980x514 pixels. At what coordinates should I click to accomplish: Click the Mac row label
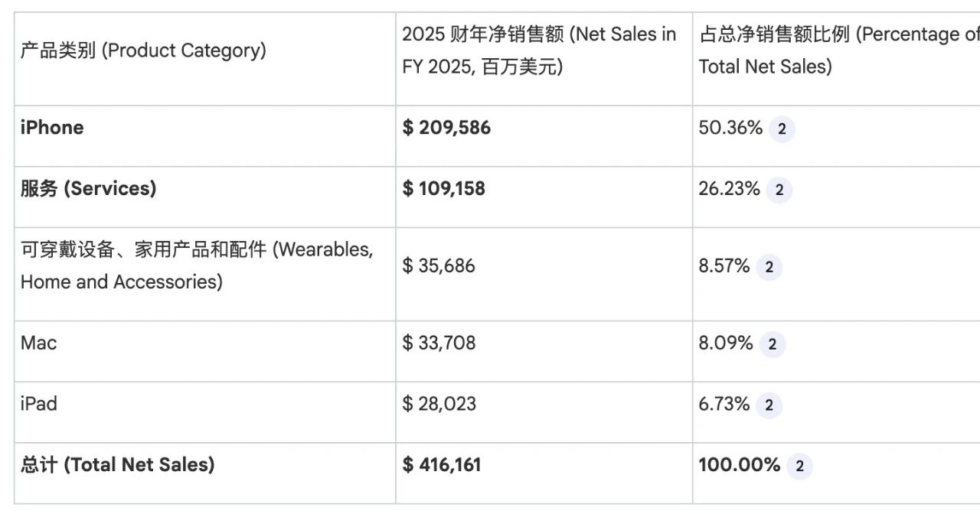[38, 343]
